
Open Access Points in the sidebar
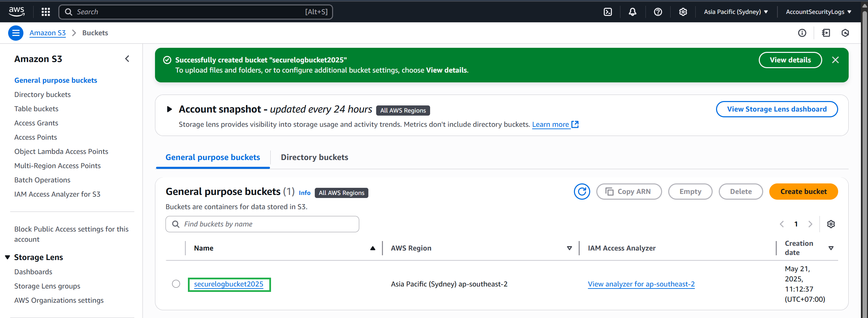(36, 137)
